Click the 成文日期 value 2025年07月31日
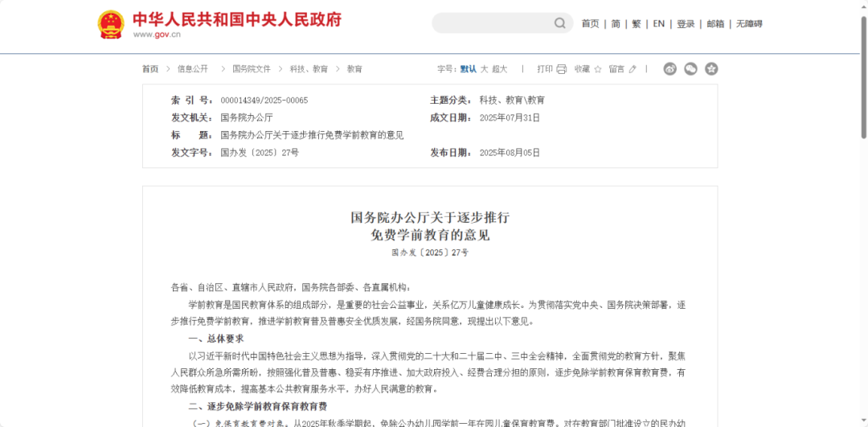This screenshot has width=868, height=427. (x=510, y=118)
